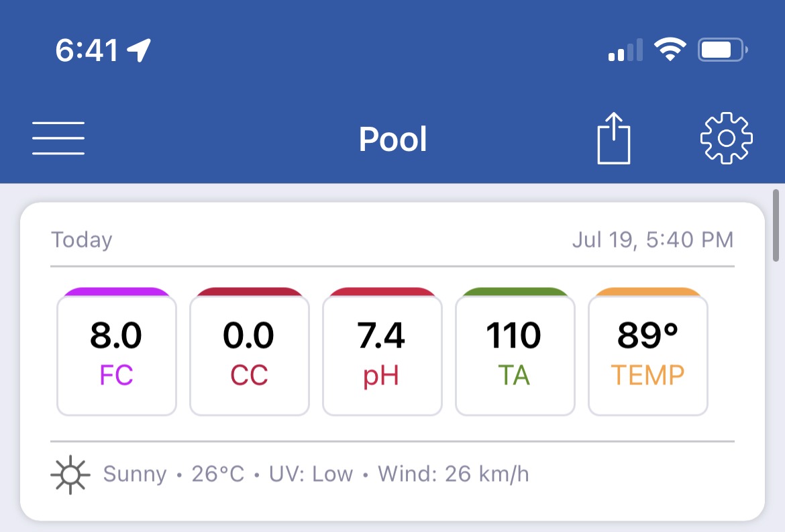The width and height of the screenshot is (785, 532).
Task: Tap the sunny weather icon
Action: [70, 474]
